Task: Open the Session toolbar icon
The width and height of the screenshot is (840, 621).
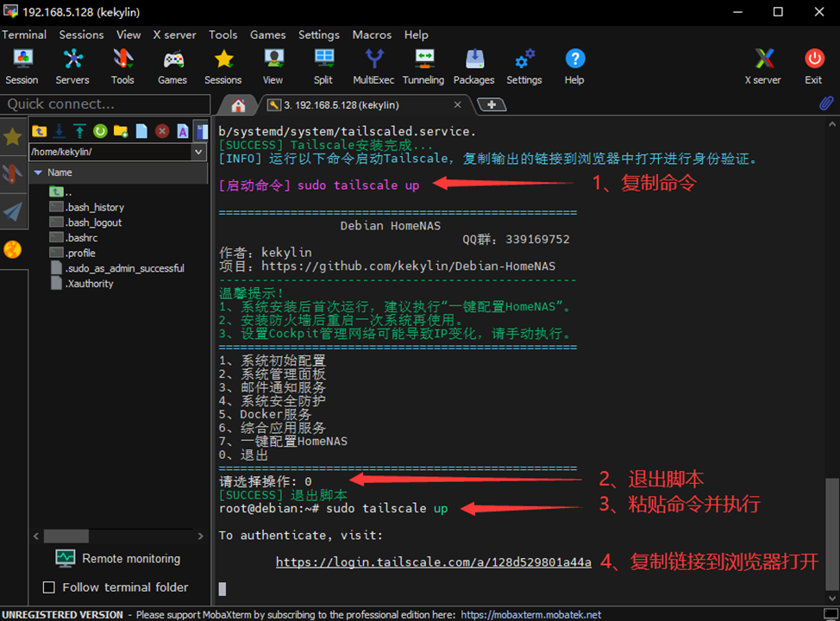Action: point(22,66)
